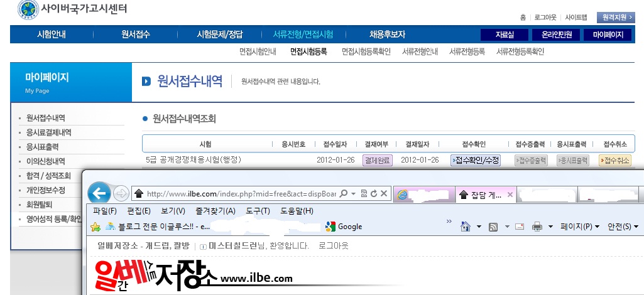The image size is (644, 295).
Task: Click the home icon in command bar
Action: point(466,227)
